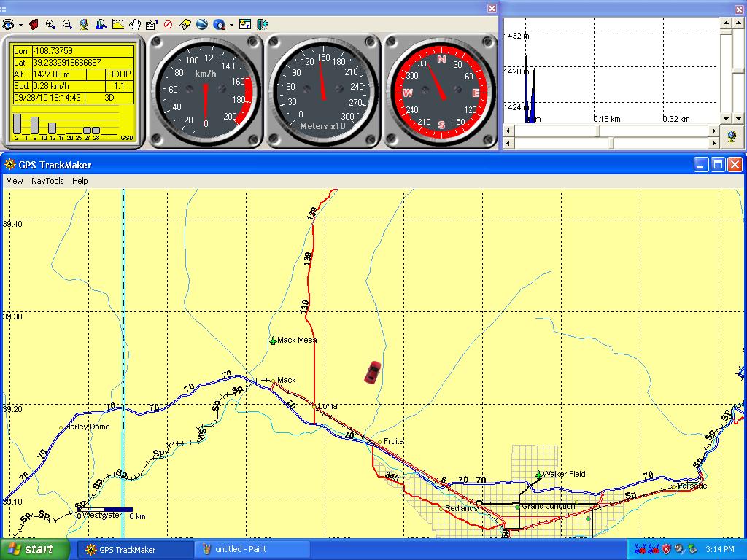Click the 3D fix indicator

coord(109,98)
